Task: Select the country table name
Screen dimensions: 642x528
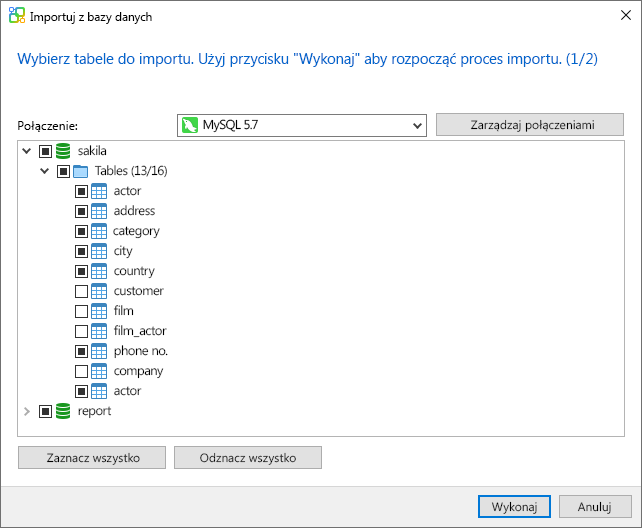Action: point(134,271)
